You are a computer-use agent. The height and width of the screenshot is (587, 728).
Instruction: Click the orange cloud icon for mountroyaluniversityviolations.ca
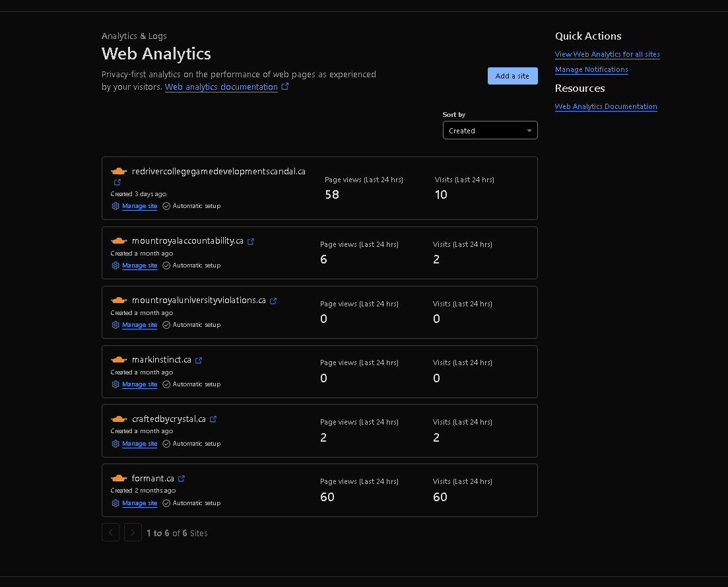click(x=119, y=300)
